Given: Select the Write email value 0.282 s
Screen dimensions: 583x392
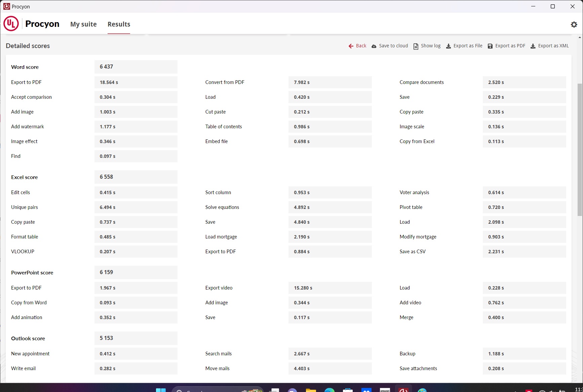Looking at the screenshot, I should [x=136, y=368].
